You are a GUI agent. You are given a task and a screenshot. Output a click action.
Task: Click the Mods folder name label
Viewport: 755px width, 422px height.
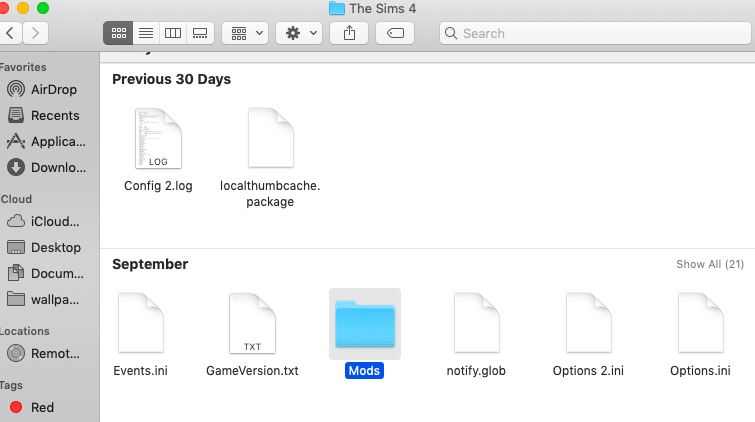[x=364, y=370]
